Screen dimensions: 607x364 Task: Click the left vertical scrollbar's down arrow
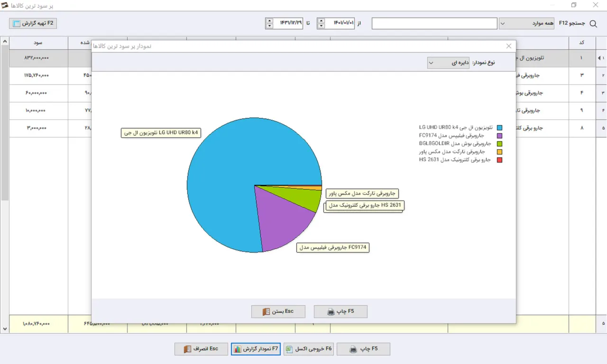(5, 328)
